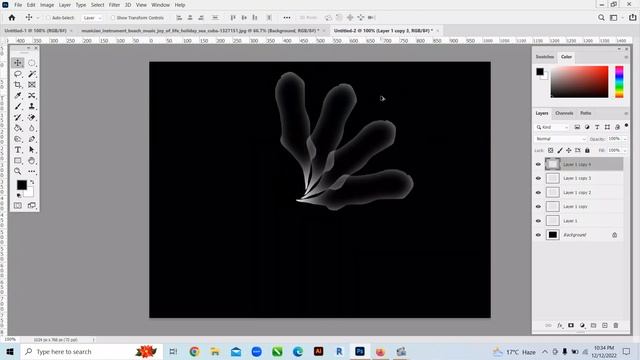The height and width of the screenshot is (360, 640).
Task: Select the Path Selection tool
Action: [x=32, y=150]
